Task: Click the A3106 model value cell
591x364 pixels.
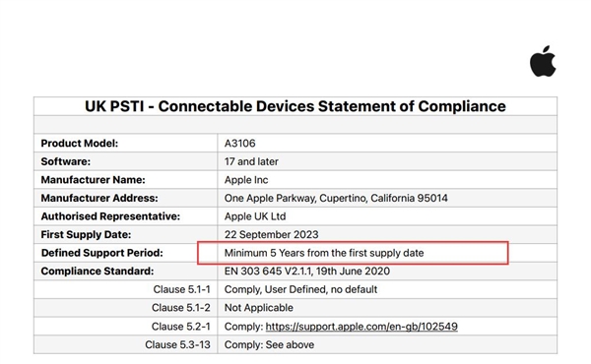Action: (x=387, y=144)
